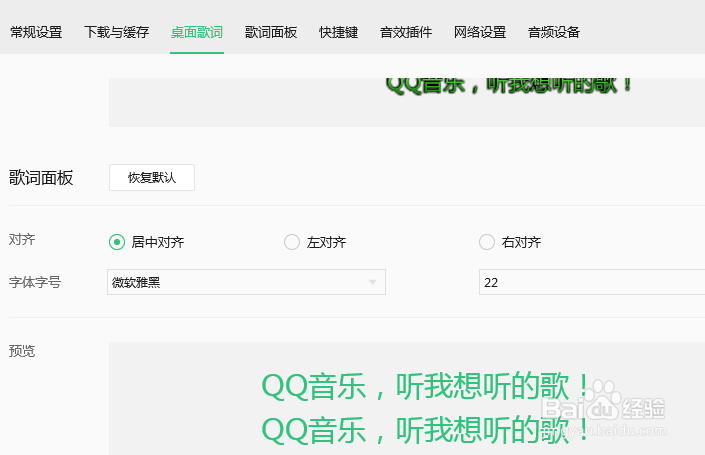
Task: Open the 快捷键 tab
Action: [x=339, y=32]
